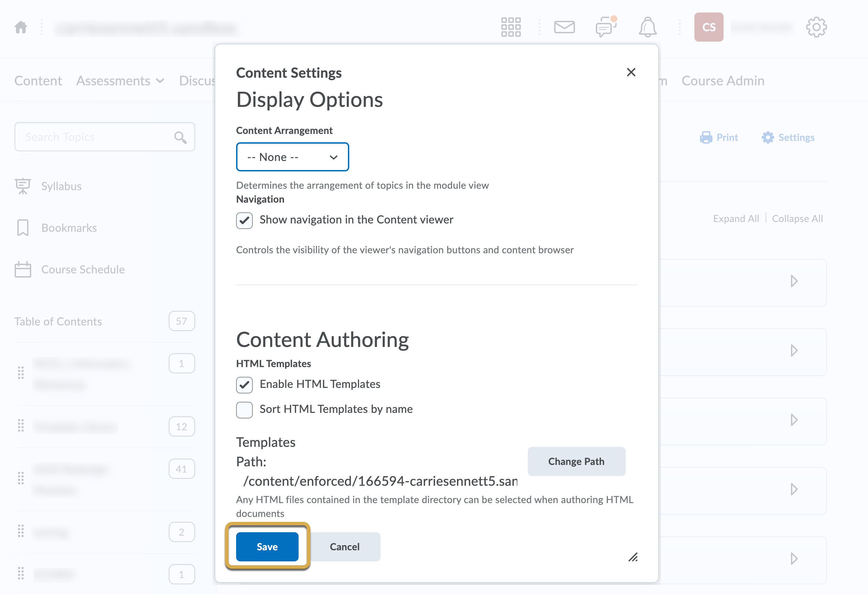Viewport: 868px width, 594px height.
Task: Click the Search Topics input field
Action: tap(105, 137)
